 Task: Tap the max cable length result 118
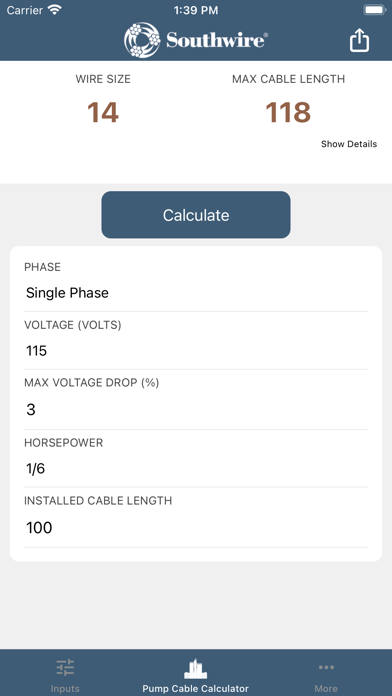click(x=288, y=112)
